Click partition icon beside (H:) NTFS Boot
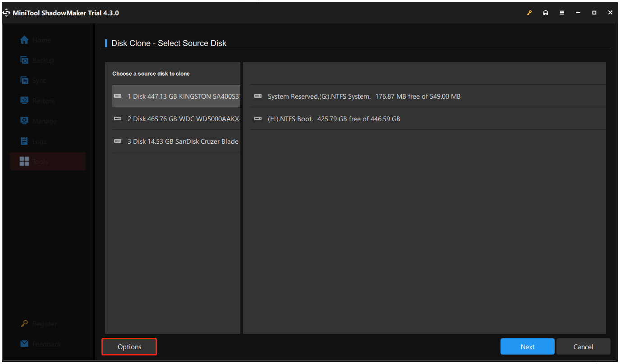 pos(258,119)
